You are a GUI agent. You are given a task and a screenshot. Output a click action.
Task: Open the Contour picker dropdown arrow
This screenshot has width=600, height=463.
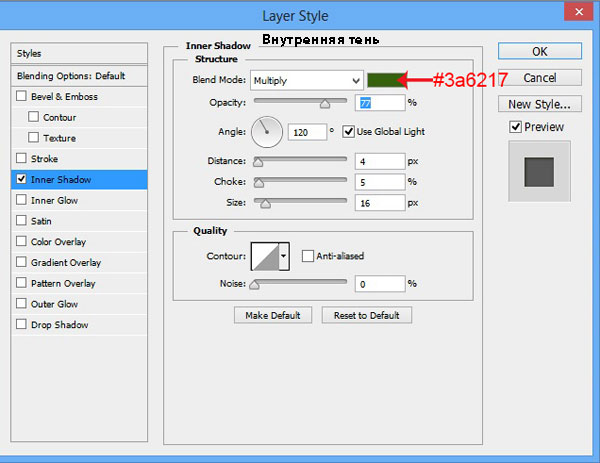coord(284,256)
